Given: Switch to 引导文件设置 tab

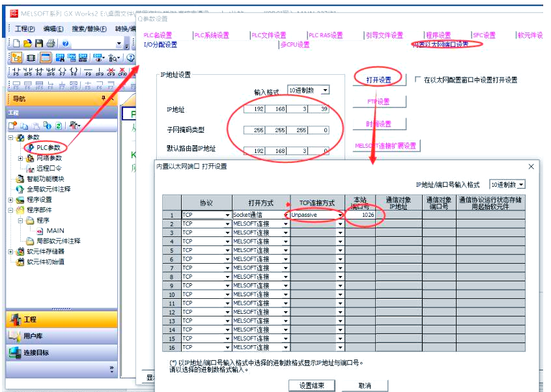Looking at the screenshot, I should coord(384,35).
